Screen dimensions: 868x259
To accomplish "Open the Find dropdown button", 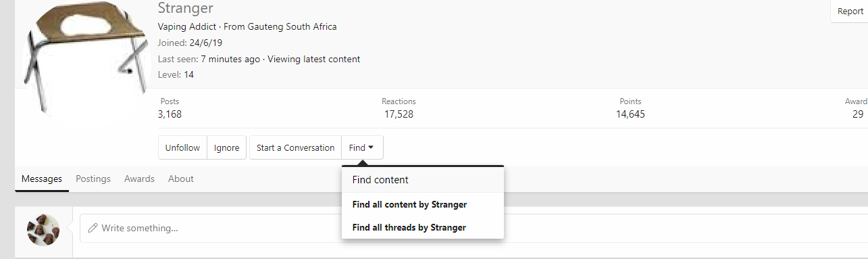I will click(362, 147).
